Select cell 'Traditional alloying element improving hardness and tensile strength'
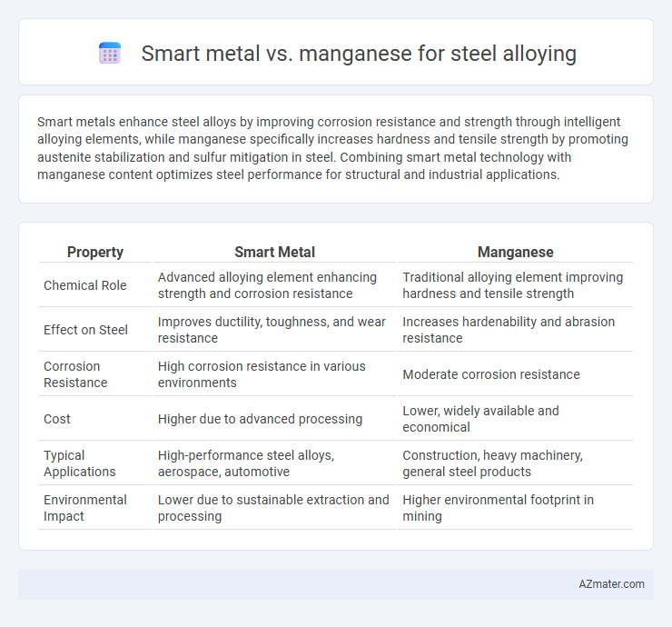 [x=515, y=285]
